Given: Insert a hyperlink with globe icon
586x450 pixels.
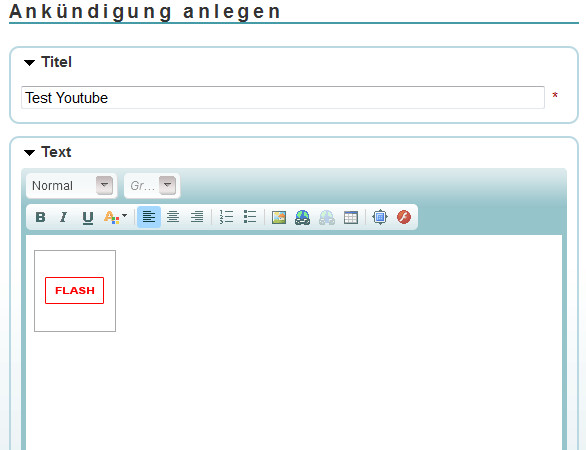Looking at the screenshot, I should pyautogui.click(x=302, y=217).
